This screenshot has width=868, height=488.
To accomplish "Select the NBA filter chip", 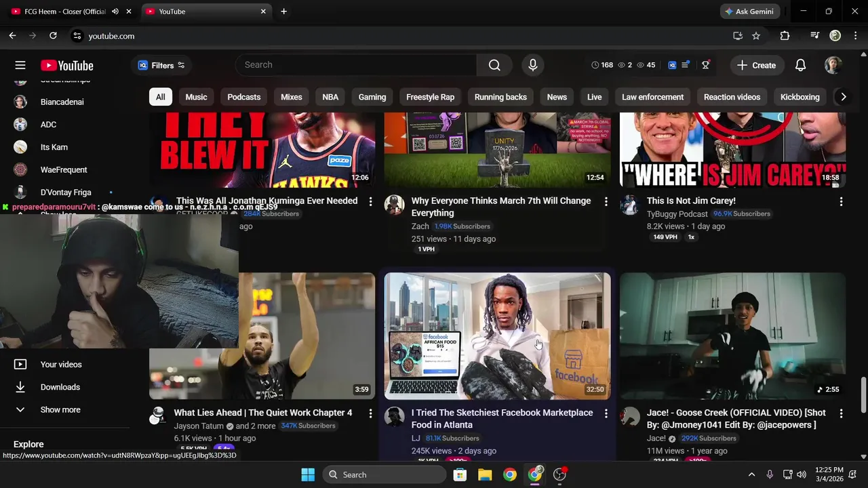I will (x=330, y=97).
